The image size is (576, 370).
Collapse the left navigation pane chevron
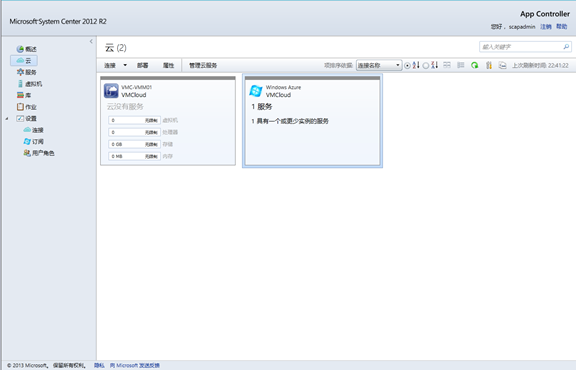(91, 41)
